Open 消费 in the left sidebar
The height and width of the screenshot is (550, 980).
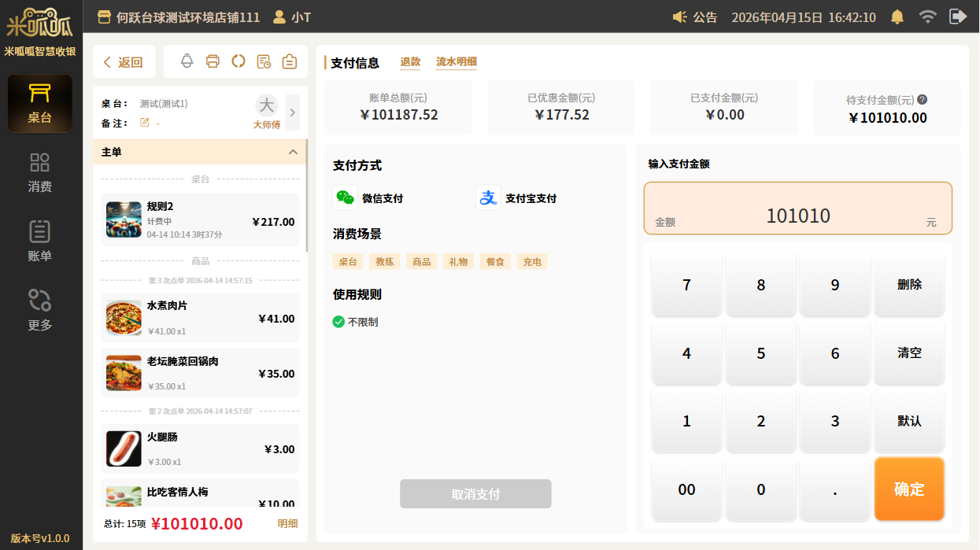[x=40, y=172]
